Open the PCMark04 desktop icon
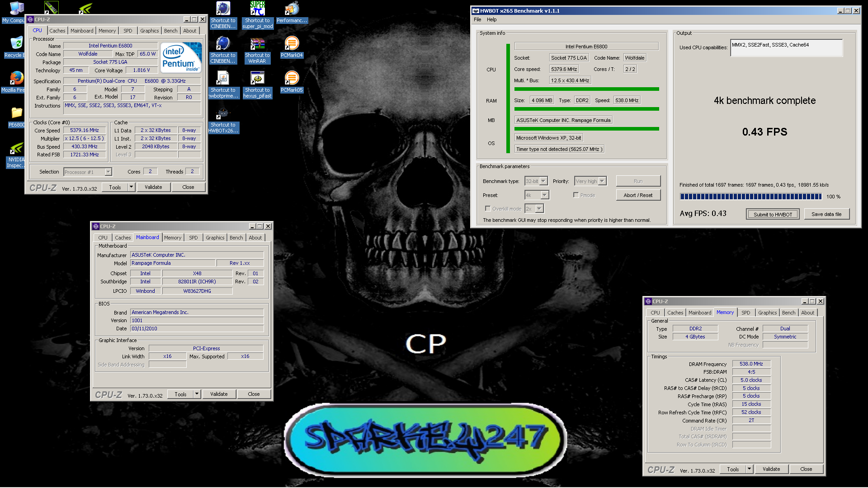This screenshot has width=868, height=488. click(x=292, y=47)
